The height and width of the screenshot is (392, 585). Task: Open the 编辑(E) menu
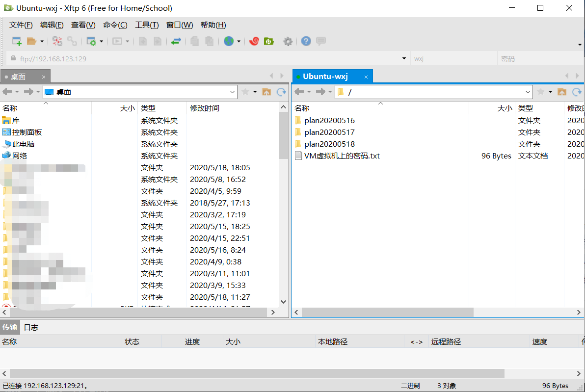[52, 25]
